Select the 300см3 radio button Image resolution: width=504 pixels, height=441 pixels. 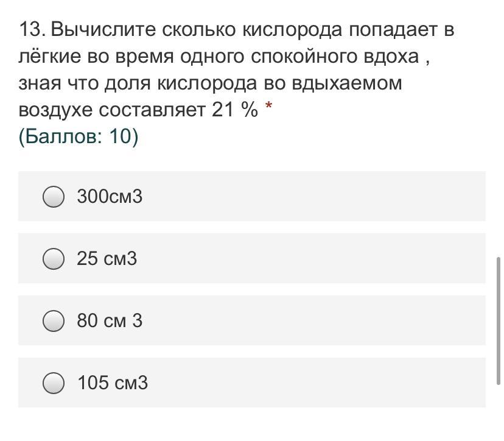[x=54, y=197]
